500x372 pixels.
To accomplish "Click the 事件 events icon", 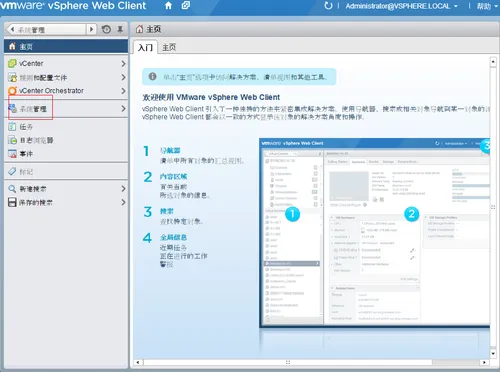I will pos(12,154).
